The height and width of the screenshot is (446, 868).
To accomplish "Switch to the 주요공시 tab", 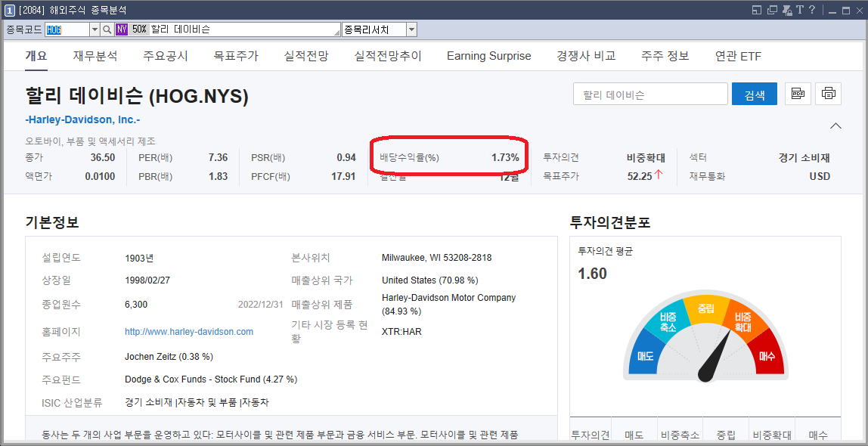I will tap(166, 56).
